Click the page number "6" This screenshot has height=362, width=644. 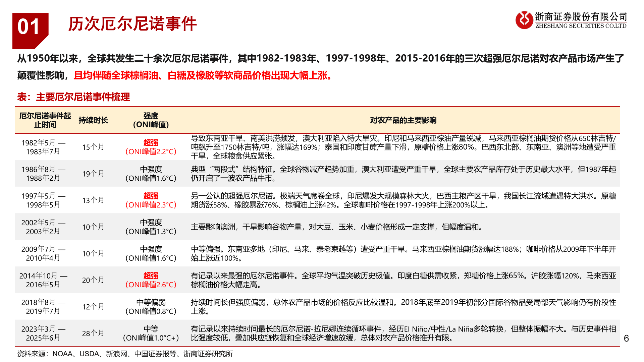coord(626,339)
